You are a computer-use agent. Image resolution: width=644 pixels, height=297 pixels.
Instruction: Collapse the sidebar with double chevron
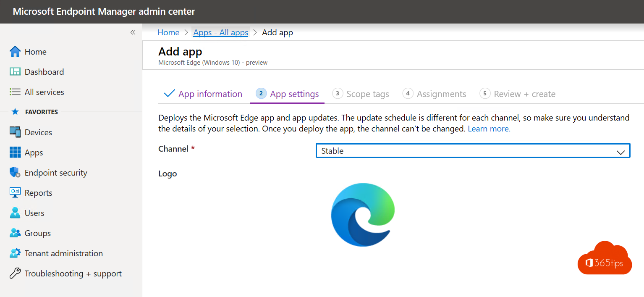pyautogui.click(x=133, y=32)
